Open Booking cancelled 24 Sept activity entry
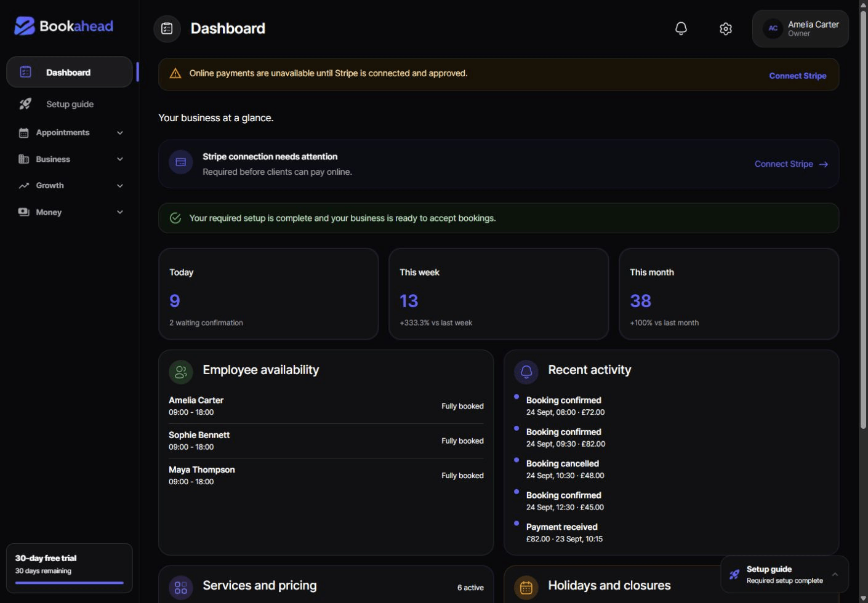This screenshot has width=868, height=603. pos(565,469)
